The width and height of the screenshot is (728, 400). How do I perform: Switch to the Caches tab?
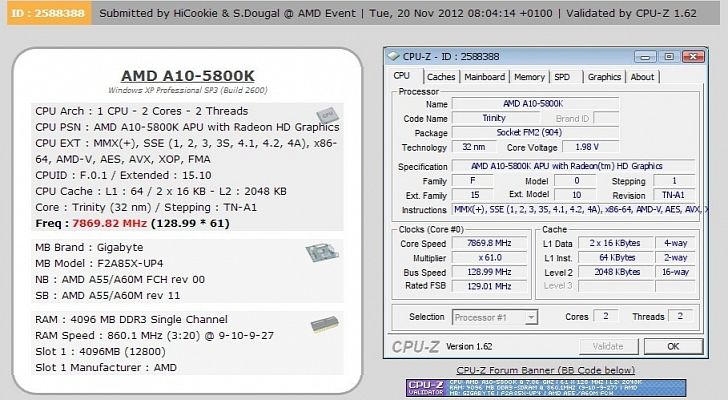[x=441, y=76]
